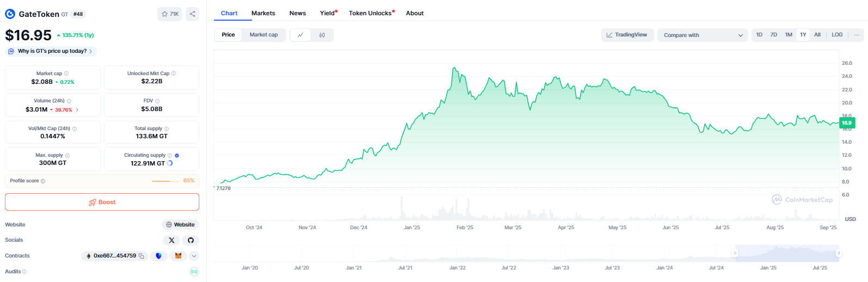868x282 pixels.
Task: Set chart range to All
Action: 817,35
